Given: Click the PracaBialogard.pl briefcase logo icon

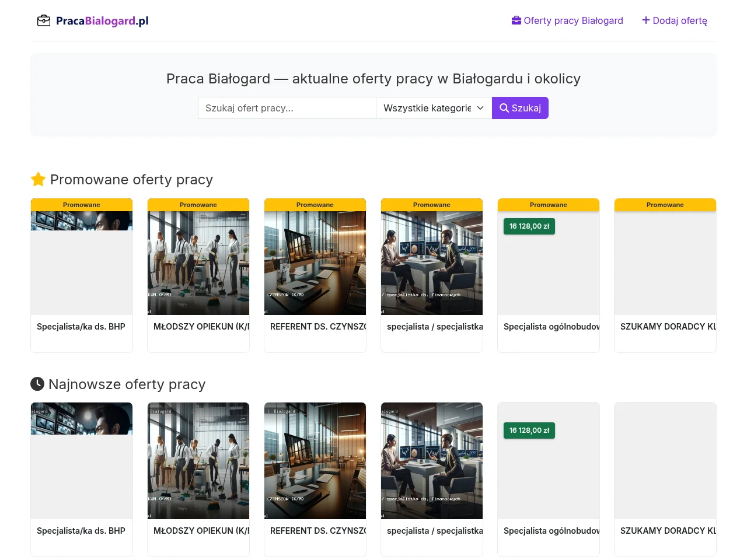Looking at the screenshot, I should pos(44,21).
